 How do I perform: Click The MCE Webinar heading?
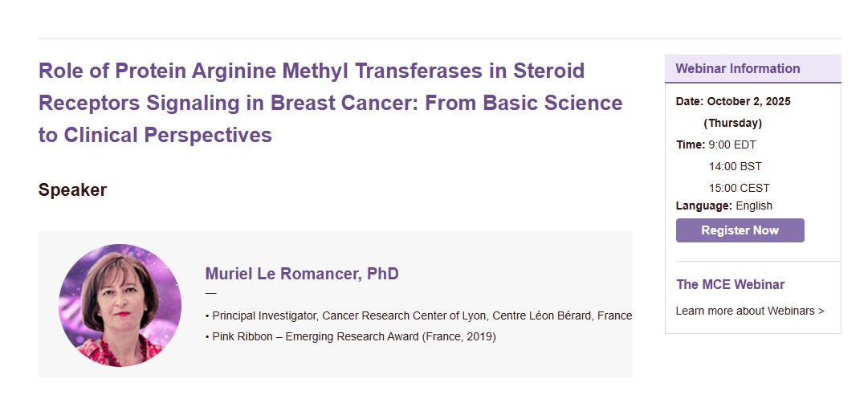pyautogui.click(x=730, y=284)
